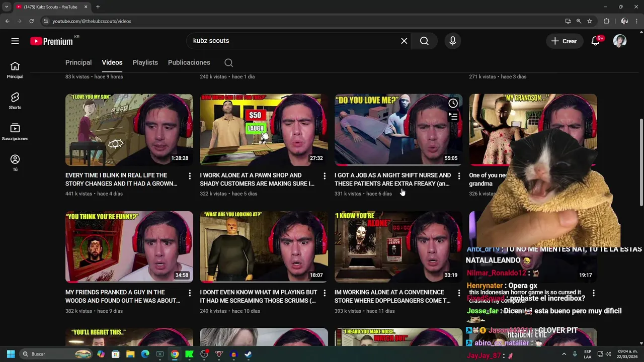Image resolution: width=644 pixels, height=362 pixels.
Task: Click the Crear button
Action: pos(564,41)
